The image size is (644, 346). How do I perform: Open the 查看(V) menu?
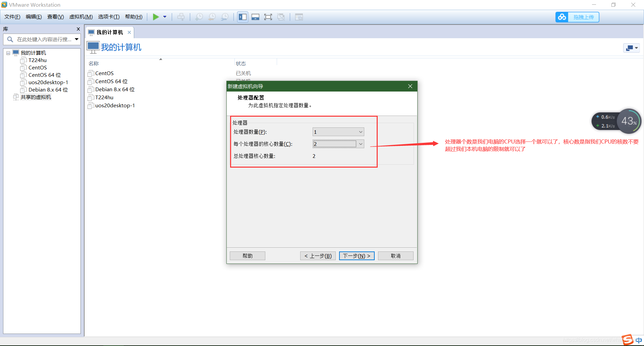click(x=56, y=17)
